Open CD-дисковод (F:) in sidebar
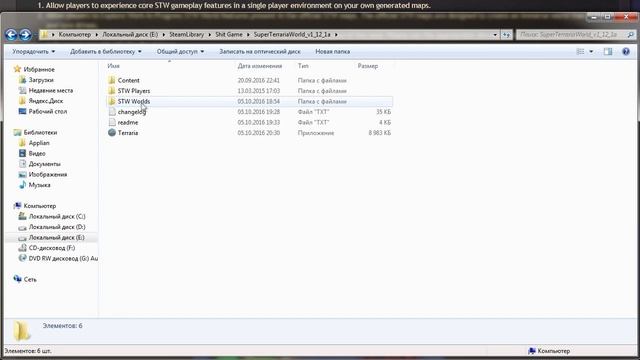The image size is (640, 360). click(x=52, y=248)
